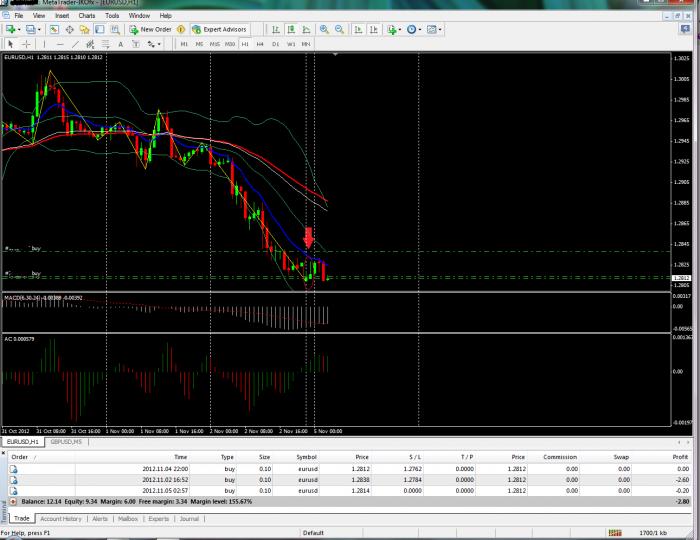The height and width of the screenshot is (540, 700).
Task: Zoom in on the chart
Action: (x=325, y=29)
